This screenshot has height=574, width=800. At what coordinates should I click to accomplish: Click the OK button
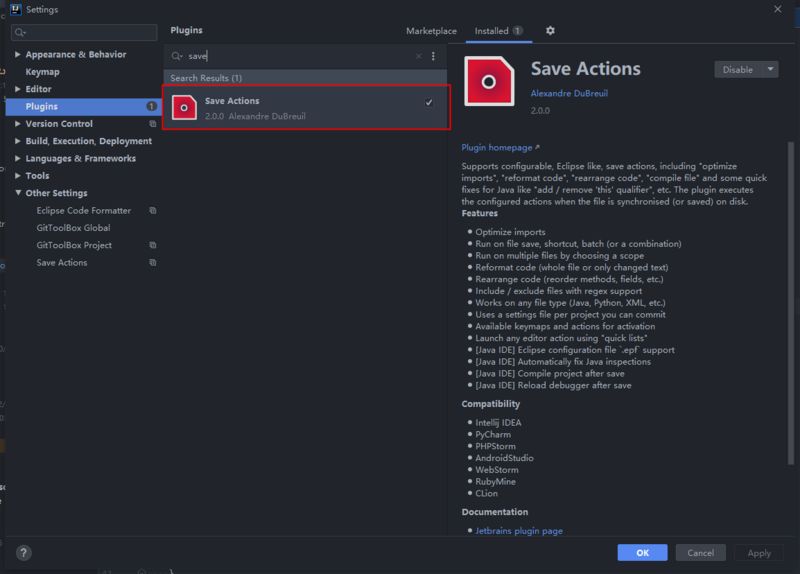coord(642,553)
